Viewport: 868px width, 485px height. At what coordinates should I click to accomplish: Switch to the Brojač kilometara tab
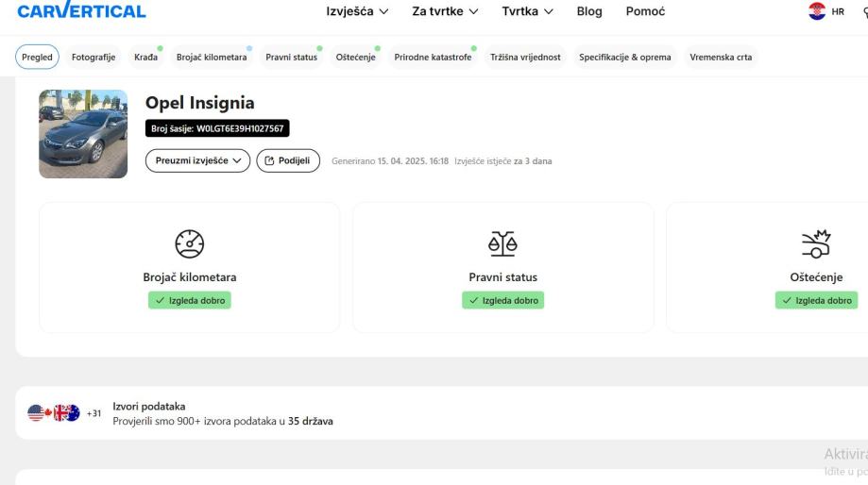point(212,57)
